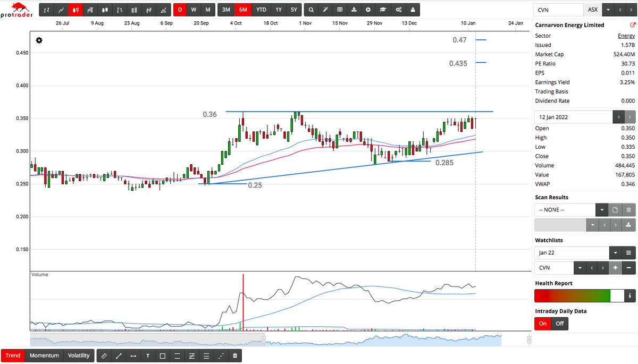The height and width of the screenshot is (364, 638).
Task: Open settings with the double gears icon
Action: [x=398, y=10]
